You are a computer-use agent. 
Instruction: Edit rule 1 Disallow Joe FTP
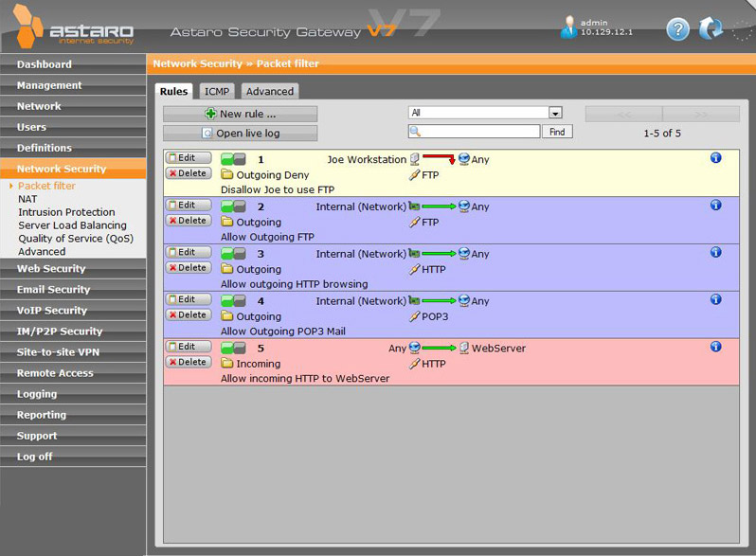click(189, 157)
